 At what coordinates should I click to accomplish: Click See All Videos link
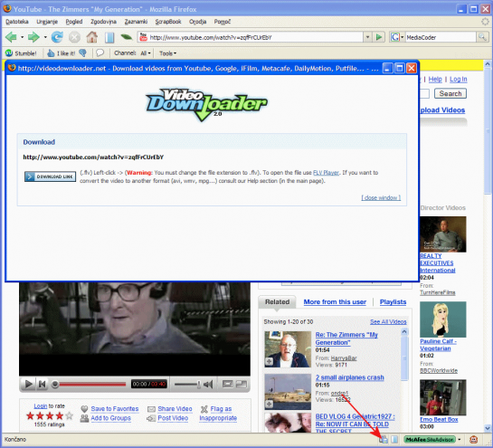pyautogui.click(x=388, y=322)
